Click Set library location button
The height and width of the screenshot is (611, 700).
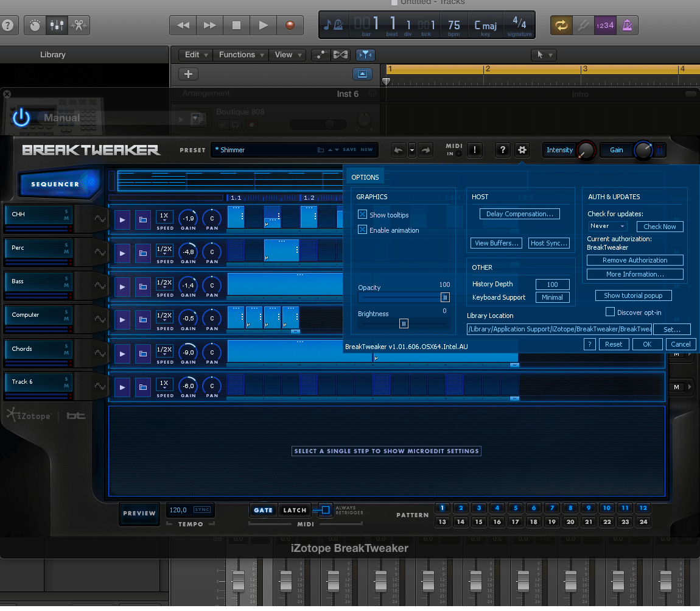(x=672, y=330)
